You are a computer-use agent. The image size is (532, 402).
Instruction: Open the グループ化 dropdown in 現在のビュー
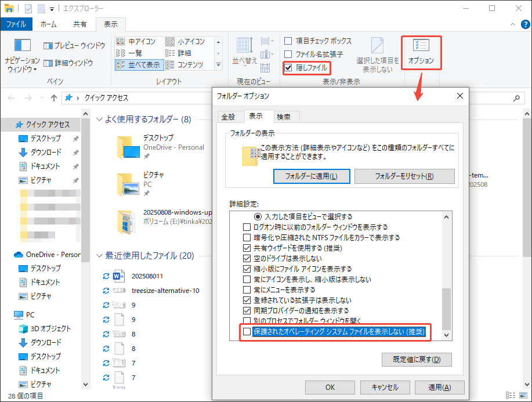tap(267, 41)
